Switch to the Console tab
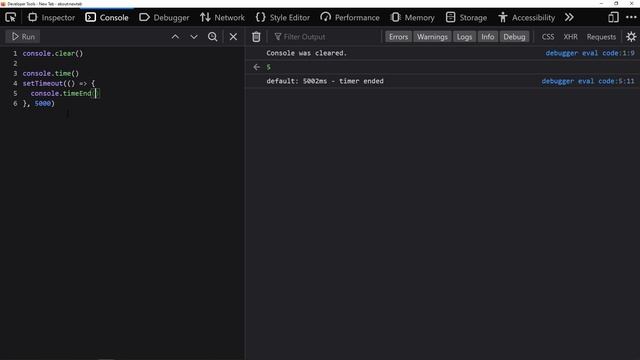 pos(107,18)
